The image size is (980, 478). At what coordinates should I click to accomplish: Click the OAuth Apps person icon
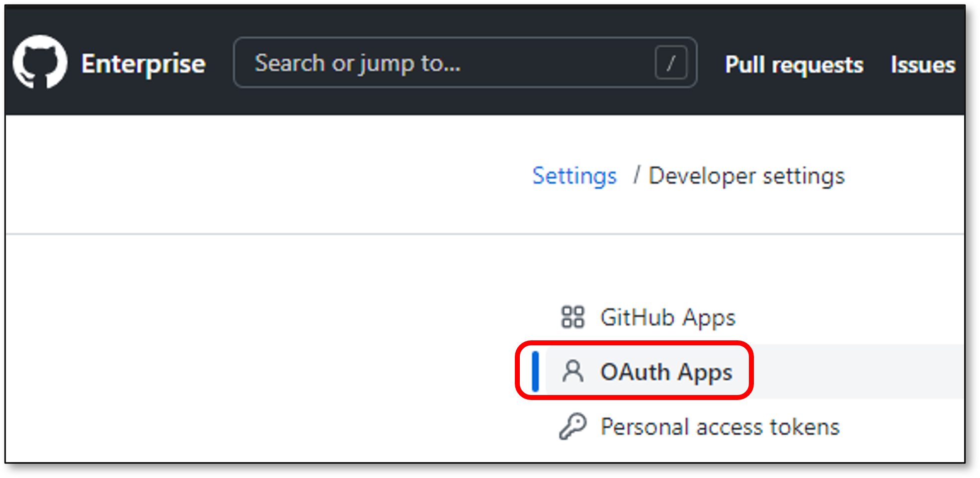point(573,371)
